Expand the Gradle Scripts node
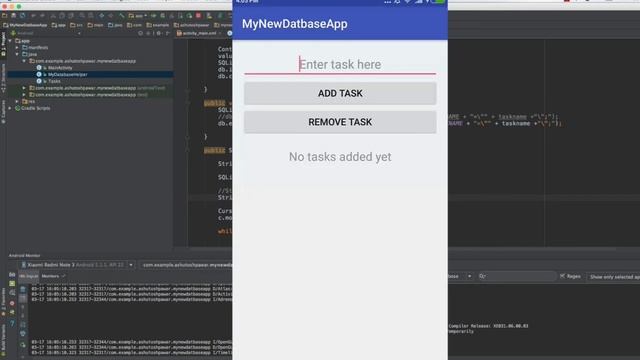The width and height of the screenshot is (640, 360). tap(10, 108)
